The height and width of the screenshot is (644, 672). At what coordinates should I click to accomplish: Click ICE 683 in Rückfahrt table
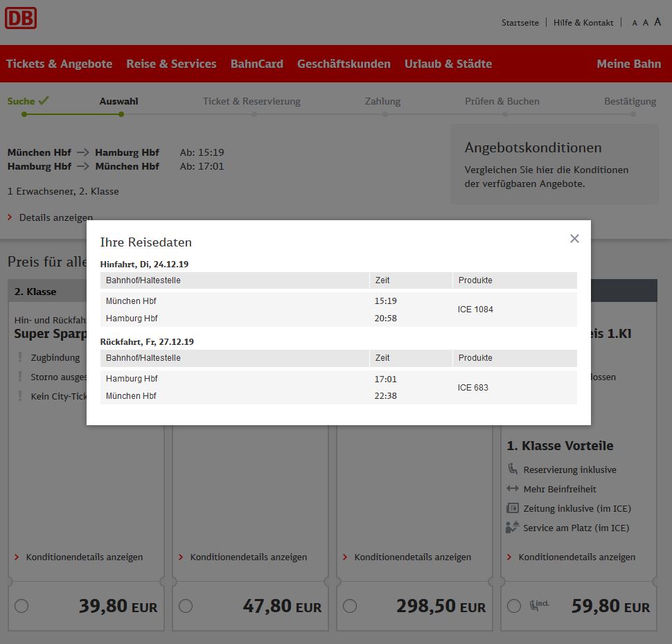(x=472, y=387)
